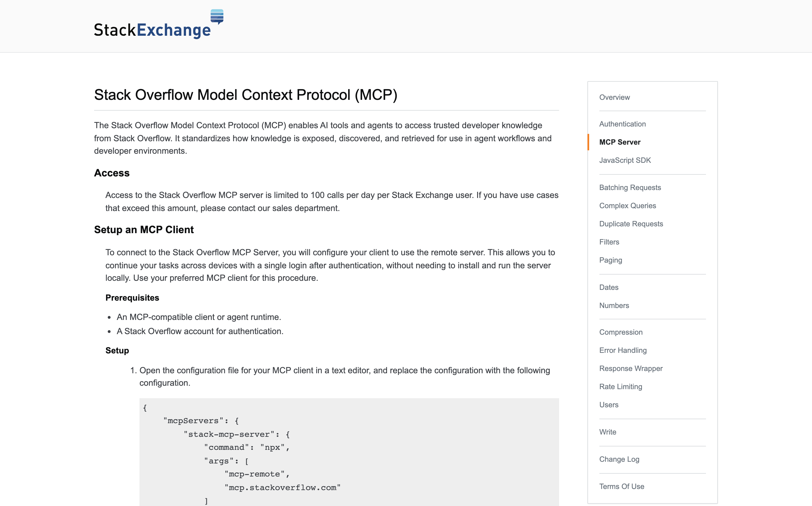
Task: Open the Terms Of Use page
Action: coord(621,487)
